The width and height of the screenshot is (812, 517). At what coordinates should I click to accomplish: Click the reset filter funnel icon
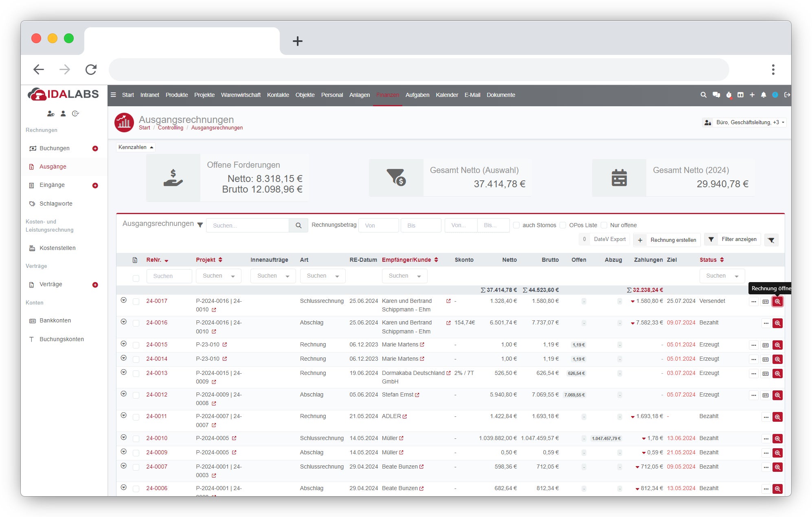771,240
